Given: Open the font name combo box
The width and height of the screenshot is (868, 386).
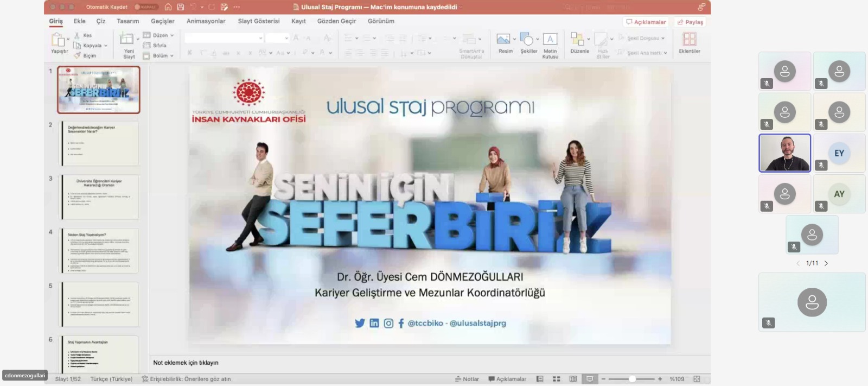Looking at the screenshot, I should 224,38.
